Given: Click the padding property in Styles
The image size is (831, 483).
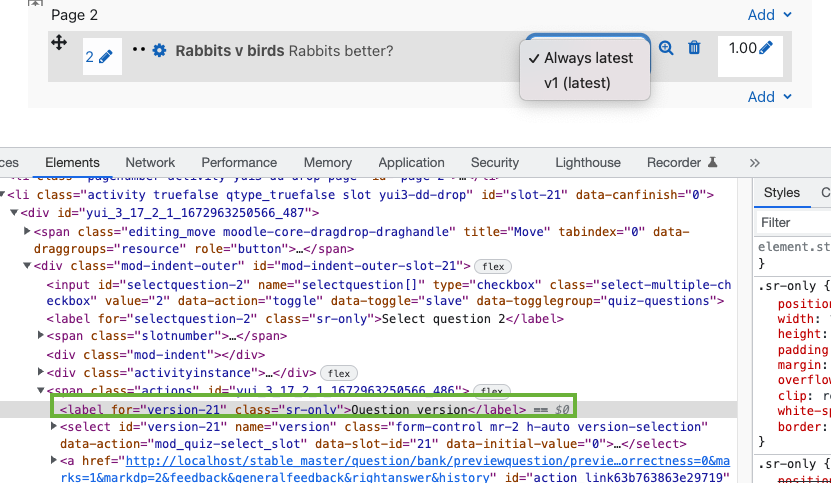Looking at the screenshot, I should tap(803, 350).
